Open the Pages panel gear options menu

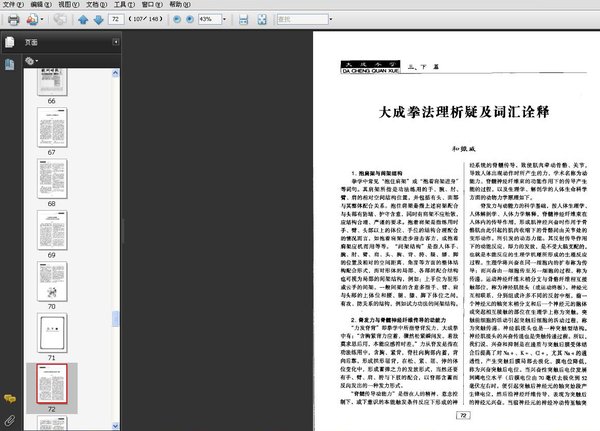click(31, 61)
